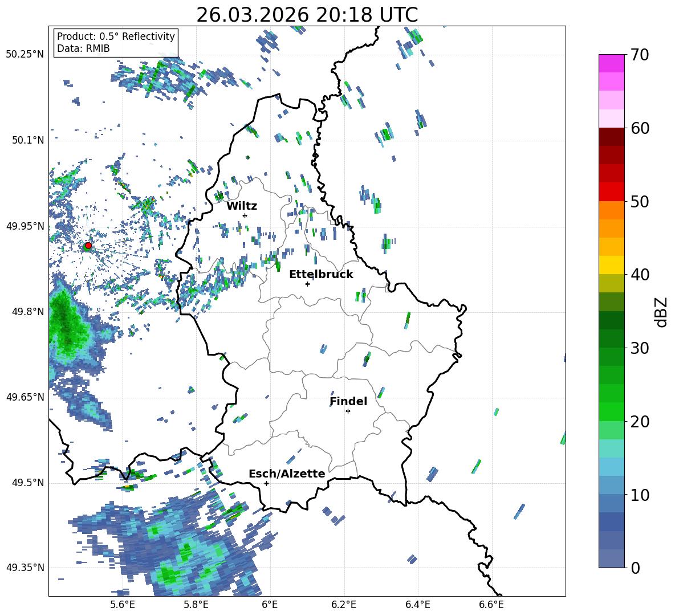This screenshot has width=675, height=616.
Task: Click the dark green colorbar segment near 35
Action: click(x=611, y=320)
